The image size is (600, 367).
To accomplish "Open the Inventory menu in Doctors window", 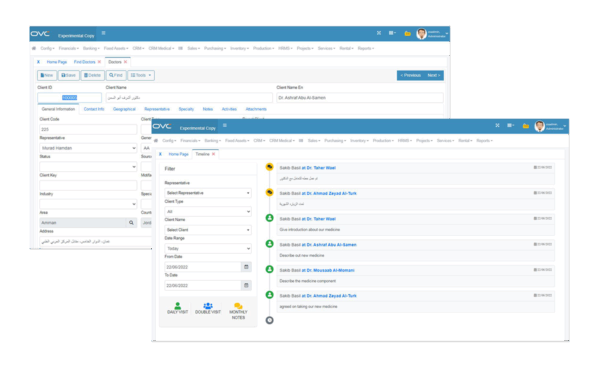I will pos(239,48).
